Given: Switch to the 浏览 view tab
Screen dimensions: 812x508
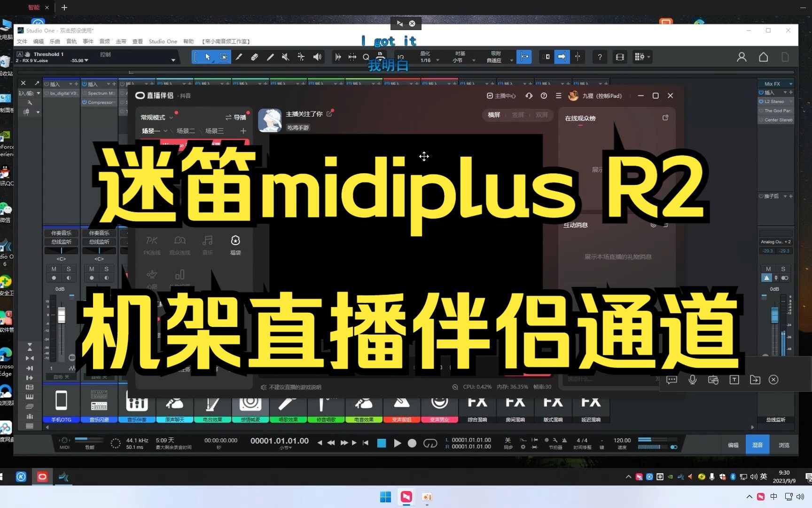Looking at the screenshot, I should (784, 445).
